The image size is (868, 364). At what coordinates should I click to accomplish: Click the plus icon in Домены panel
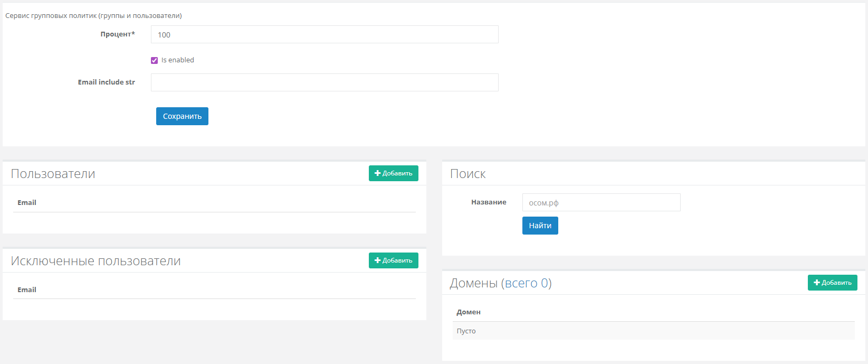(x=816, y=283)
